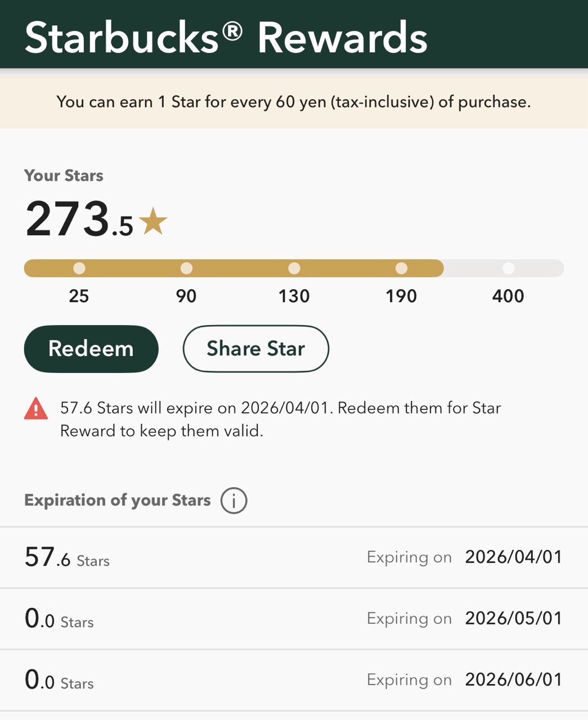
Task: Tap the Starbucks Rewards header title
Action: 226,38
